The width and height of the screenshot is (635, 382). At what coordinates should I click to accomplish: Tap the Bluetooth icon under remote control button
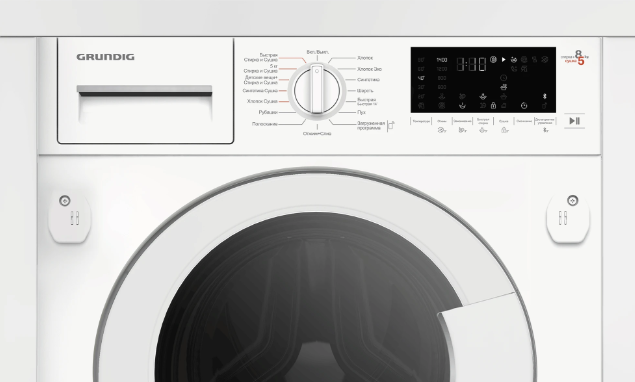click(x=546, y=130)
